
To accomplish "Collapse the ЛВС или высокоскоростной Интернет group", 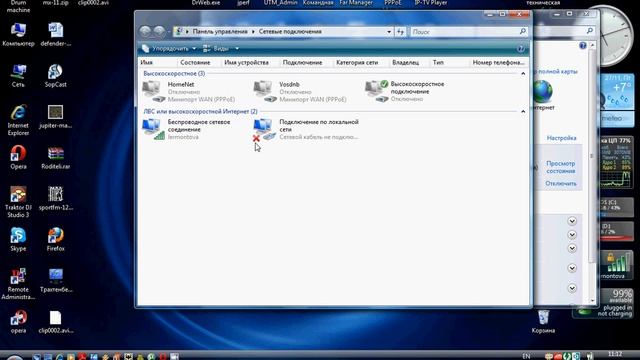I will [523, 111].
